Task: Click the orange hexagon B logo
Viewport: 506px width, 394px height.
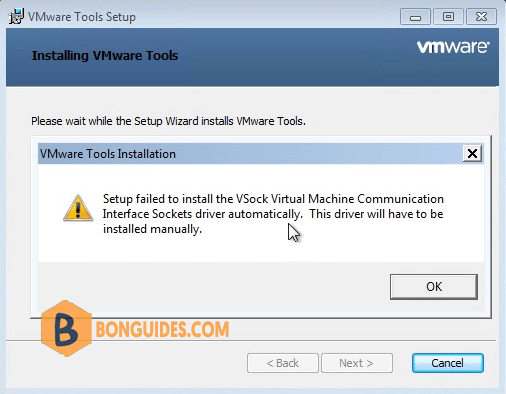Action: click(x=66, y=328)
